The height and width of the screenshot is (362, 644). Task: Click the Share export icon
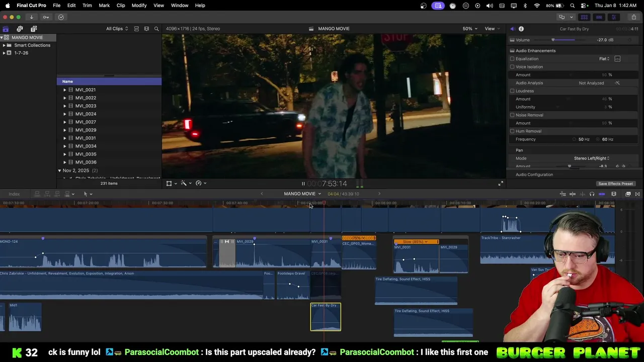[x=634, y=17]
